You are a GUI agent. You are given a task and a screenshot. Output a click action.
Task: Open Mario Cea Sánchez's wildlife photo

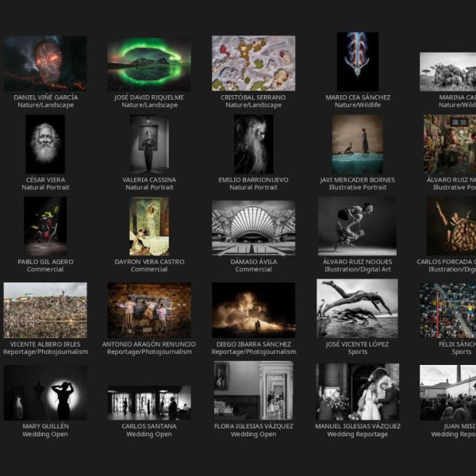pos(358,62)
